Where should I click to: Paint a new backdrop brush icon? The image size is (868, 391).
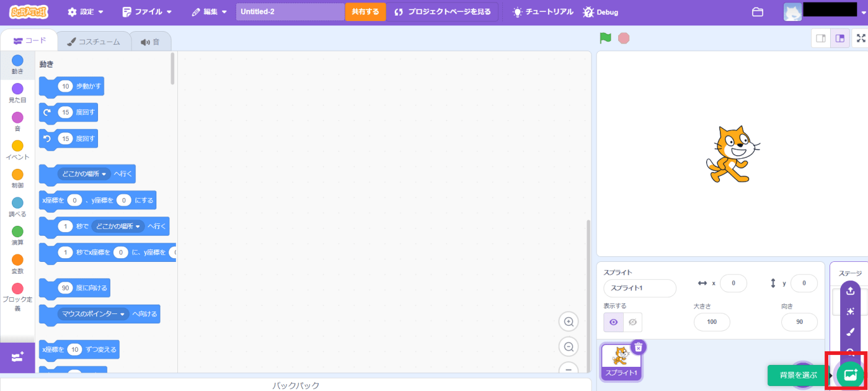tap(851, 332)
